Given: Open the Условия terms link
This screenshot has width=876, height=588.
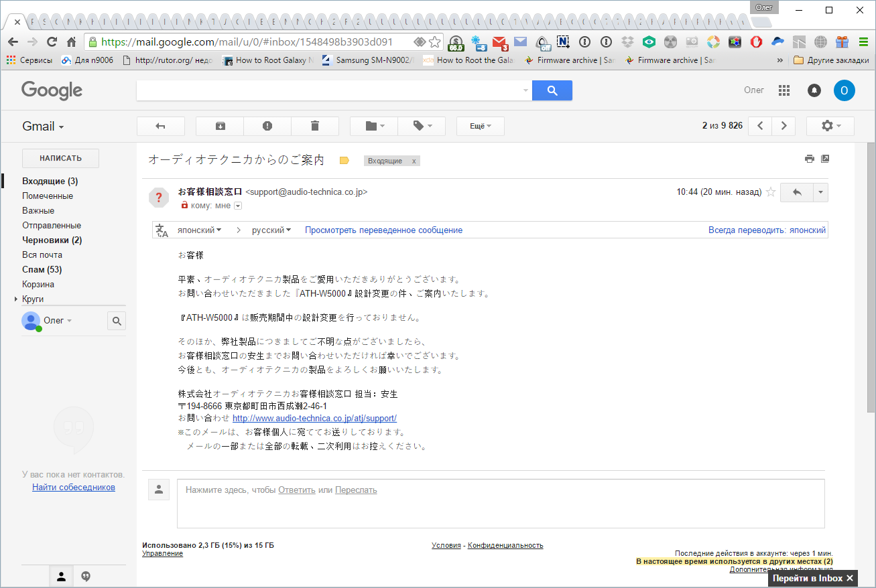Looking at the screenshot, I should 446,545.
